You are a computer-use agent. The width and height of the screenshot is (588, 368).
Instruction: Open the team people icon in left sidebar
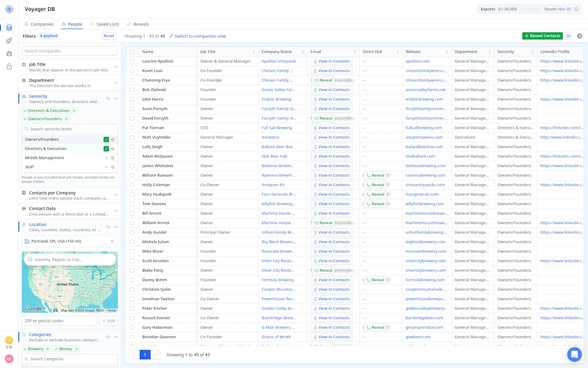pos(9,53)
